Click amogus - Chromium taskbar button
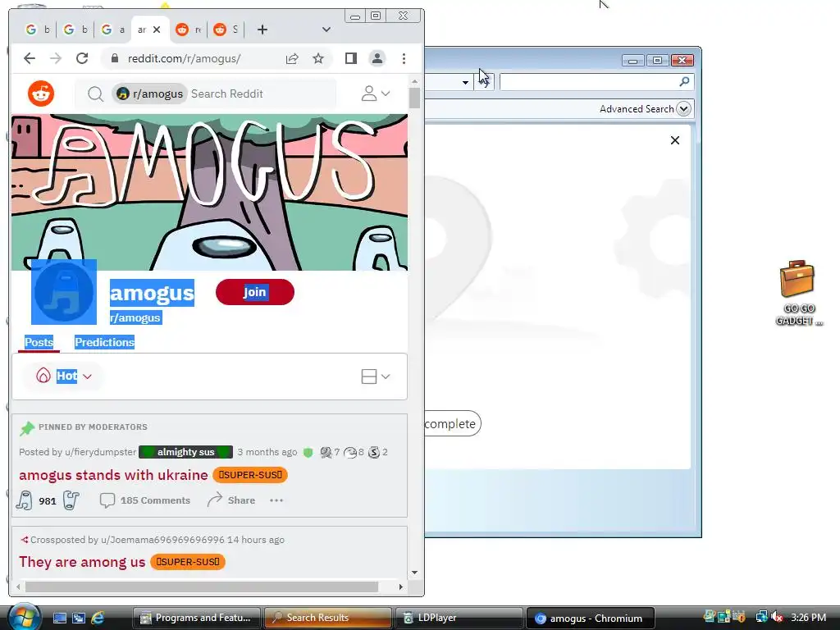This screenshot has width=840, height=630. point(591,618)
